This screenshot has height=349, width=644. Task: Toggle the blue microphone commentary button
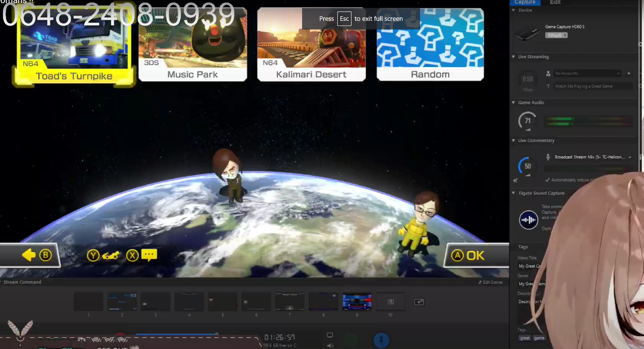(x=381, y=340)
